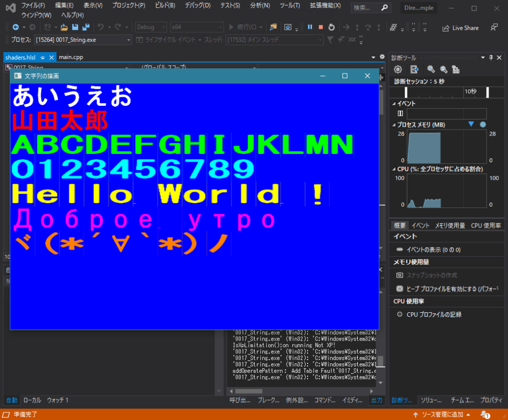Open Diagnostic Tools settings gear icon
508x420 pixels.
[398, 70]
